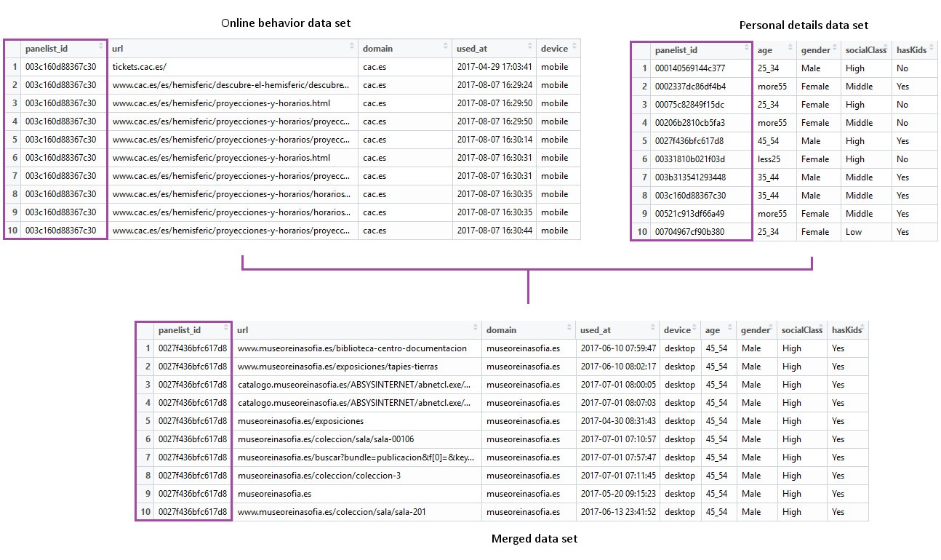Click the sala-201 url cell in Merged table
The width and height of the screenshot is (941, 560).
(332, 512)
